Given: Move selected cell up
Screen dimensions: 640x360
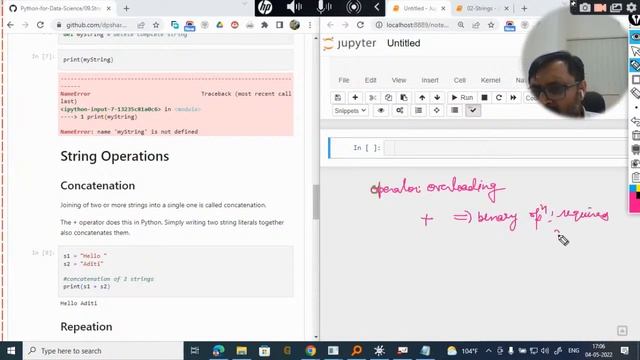Looking at the screenshot, I should [422, 98].
